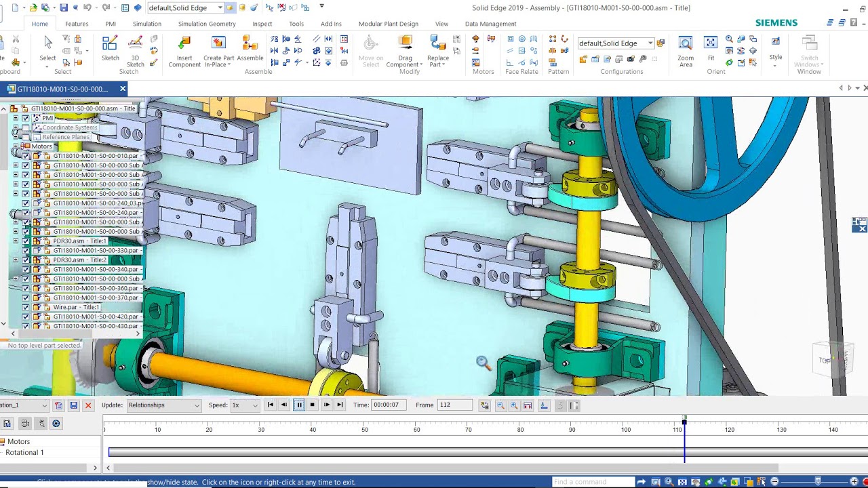This screenshot has height=488, width=868.
Task: Click the top-left icon in the Motors group
Action: tap(475, 39)
